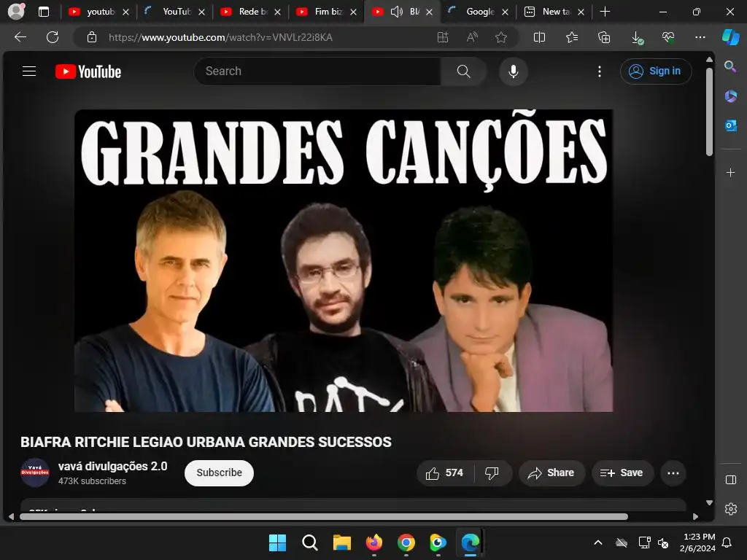Open the Favorites list
The width and height of the screenshot is (747, 560).
tap(572, 37)
